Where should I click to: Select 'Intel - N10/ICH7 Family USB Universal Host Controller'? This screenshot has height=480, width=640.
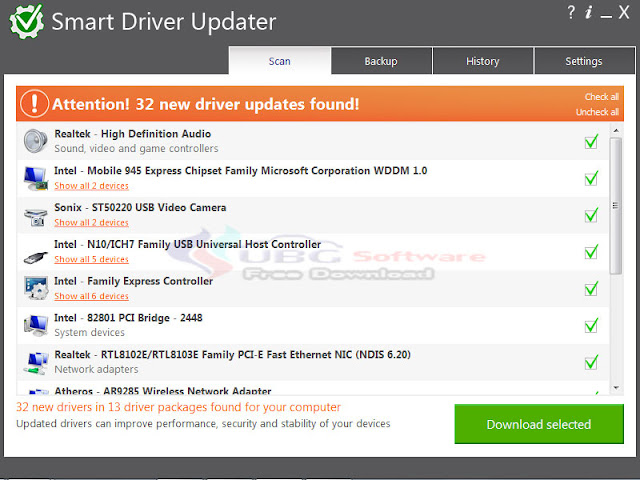187,244
